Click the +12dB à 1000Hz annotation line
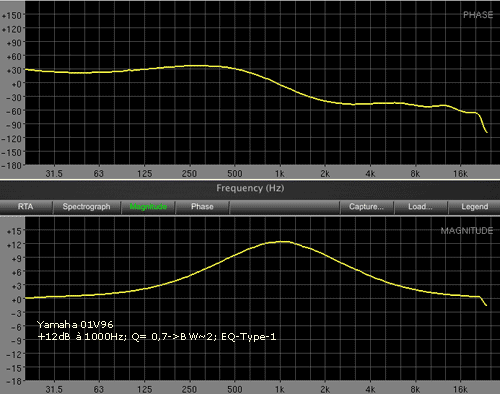The width and height of the screenshot is (500, 394). click(x=157, y=337)
